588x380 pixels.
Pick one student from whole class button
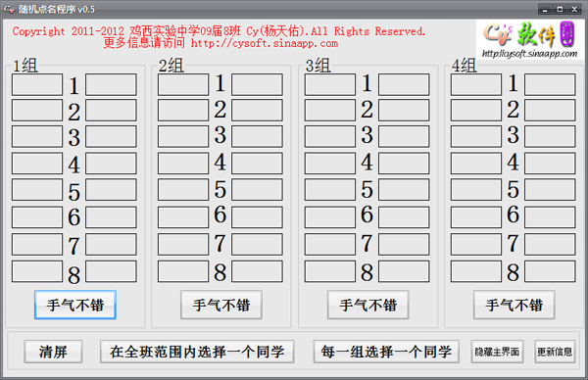pyautogui.click(x=197, y=352)
